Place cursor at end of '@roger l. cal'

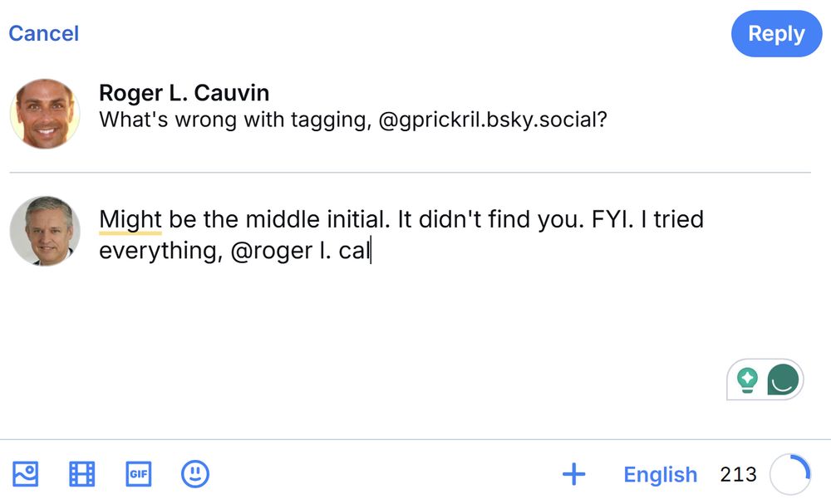(x=371, y=251)
